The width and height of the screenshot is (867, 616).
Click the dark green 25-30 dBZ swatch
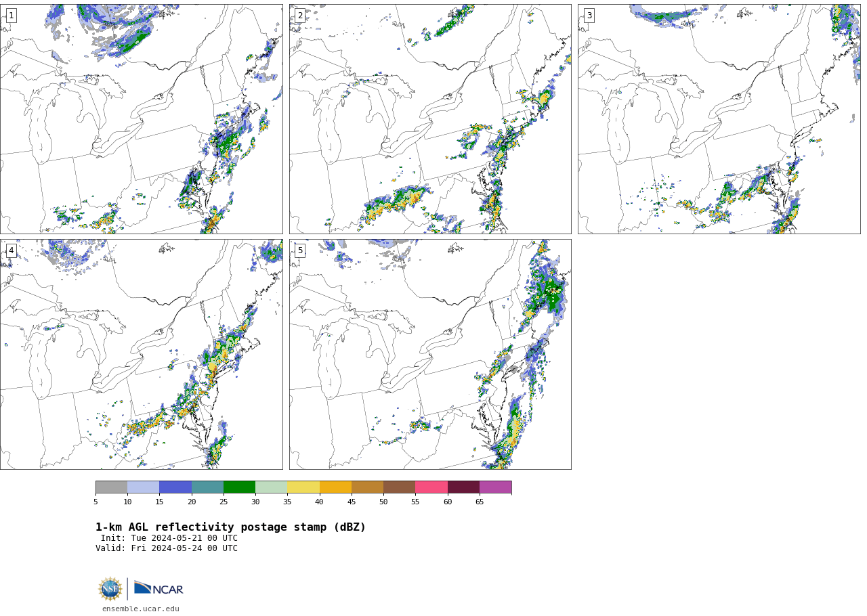click(x=239, y=487)
